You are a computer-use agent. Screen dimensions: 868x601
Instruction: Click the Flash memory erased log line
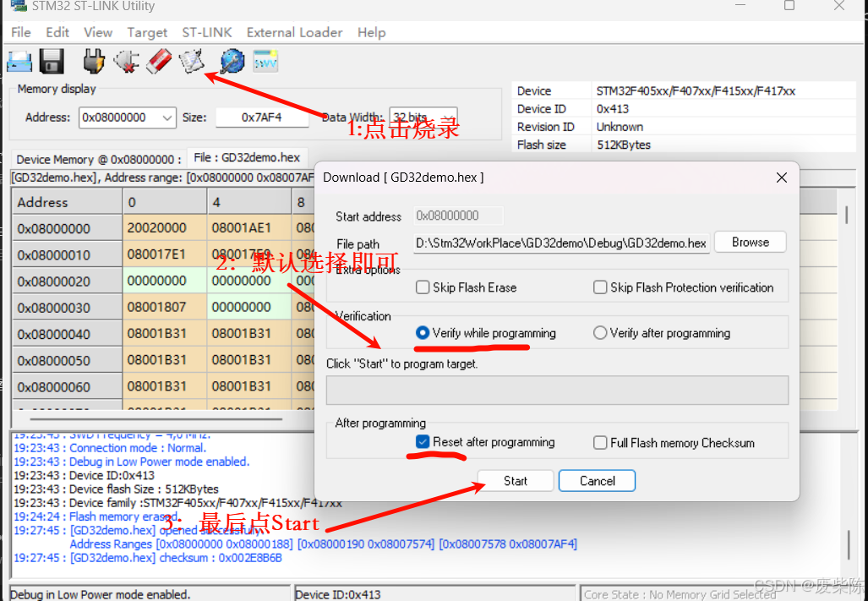[95, 516]
